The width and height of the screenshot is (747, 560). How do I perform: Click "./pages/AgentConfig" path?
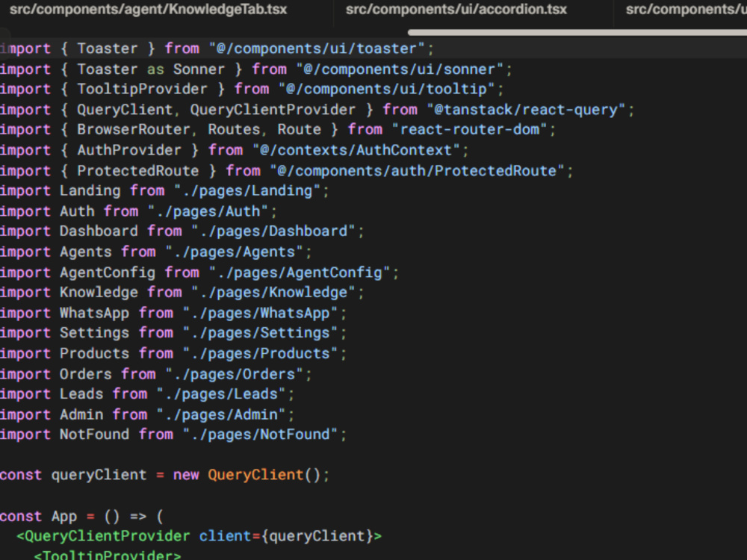pyautogui.click(x=300, y=273)
